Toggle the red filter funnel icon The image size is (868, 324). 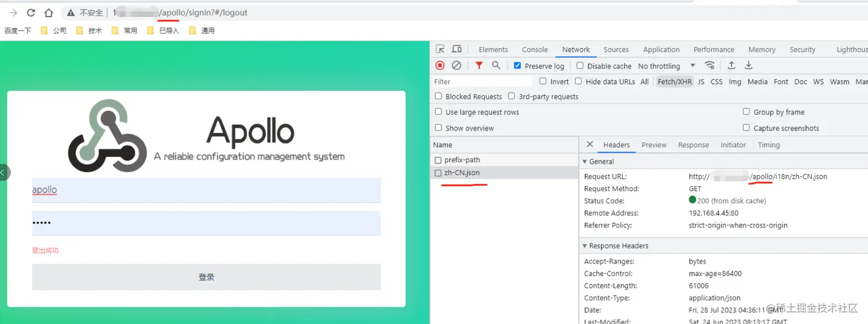tap(479, 65)
